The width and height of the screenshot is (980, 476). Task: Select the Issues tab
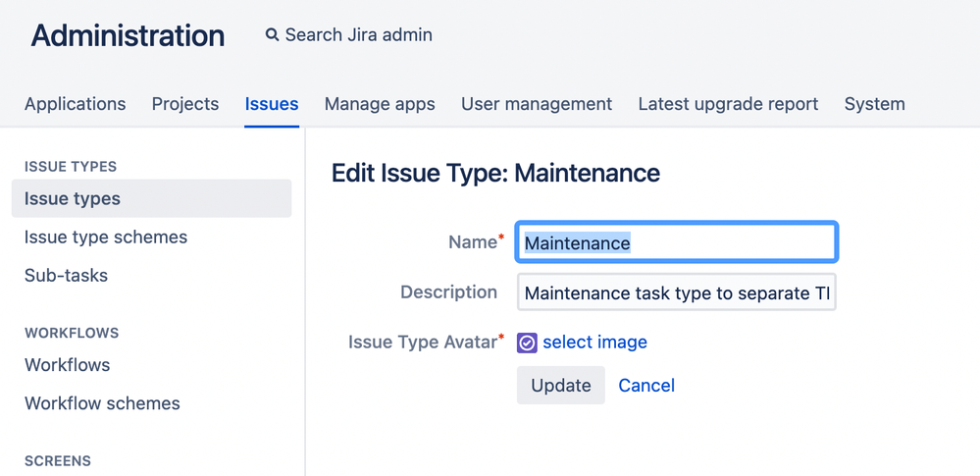pos(272,104)
